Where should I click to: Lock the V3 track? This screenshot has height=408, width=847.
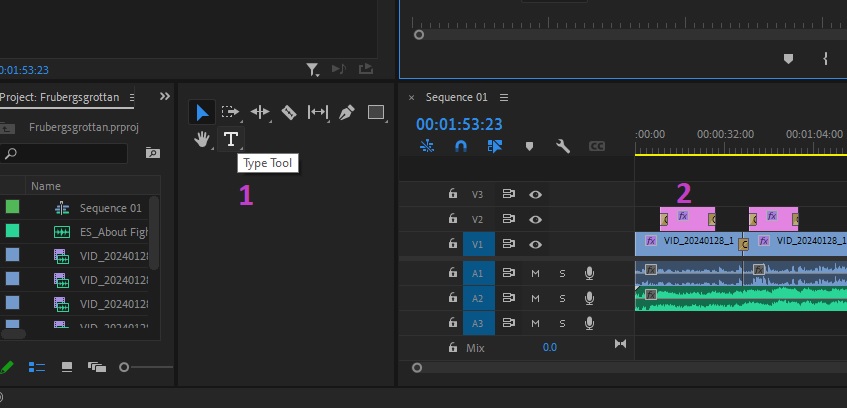[453, 193]
